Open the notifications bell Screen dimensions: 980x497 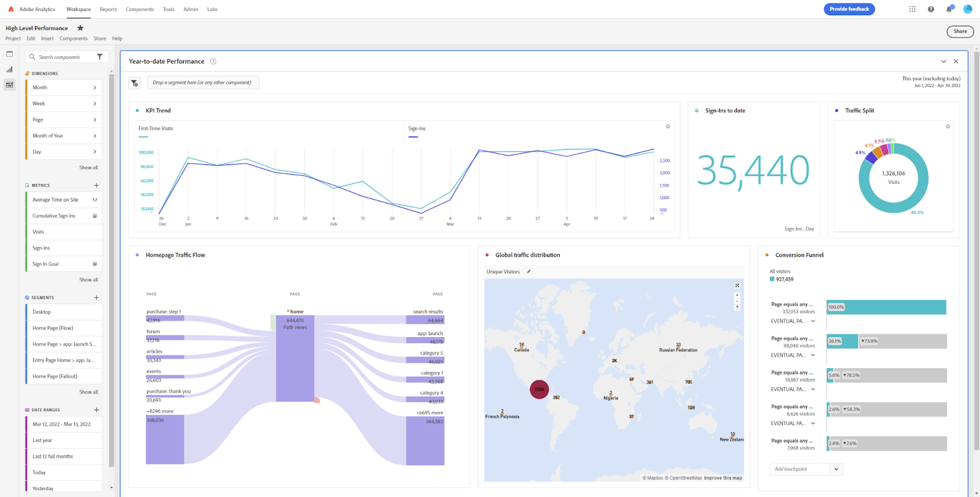tap(949, 9)
